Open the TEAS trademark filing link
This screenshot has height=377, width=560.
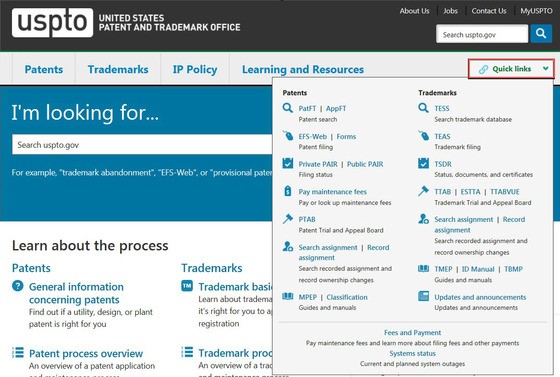[442, 136]
